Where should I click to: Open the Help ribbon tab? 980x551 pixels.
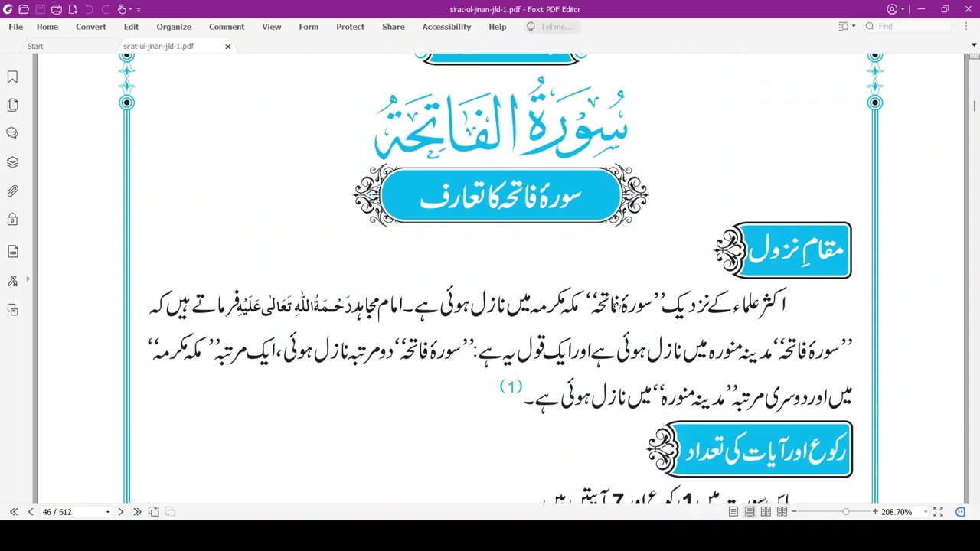pyautogui.click(x=498, y=27)
